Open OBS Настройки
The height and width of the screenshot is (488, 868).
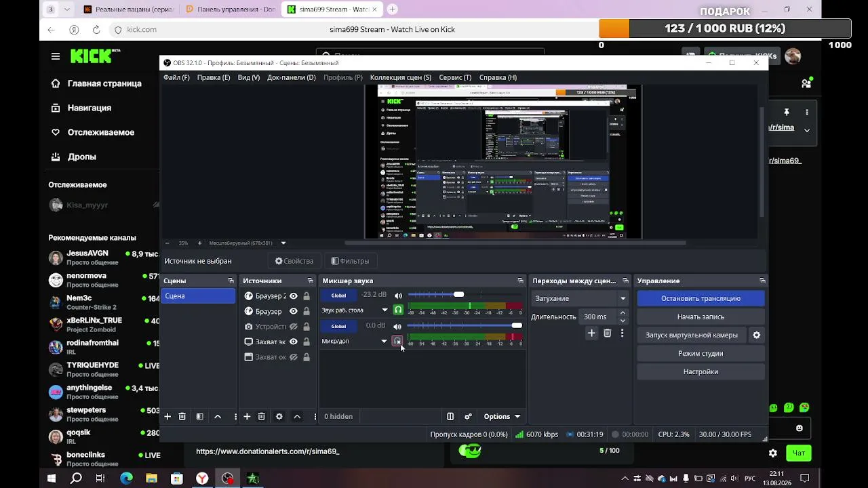click(x=701, y=371)
